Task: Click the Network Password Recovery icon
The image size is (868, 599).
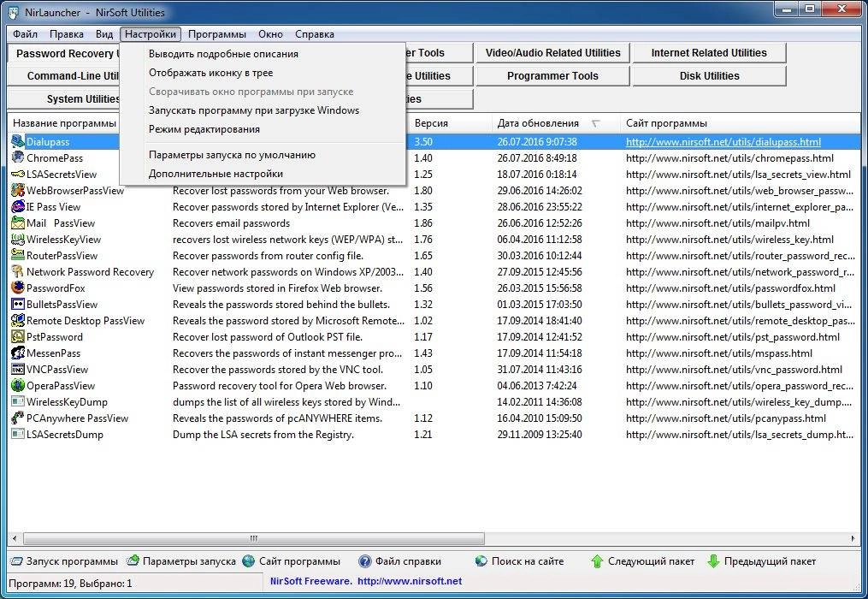Action: coord(18,271)
